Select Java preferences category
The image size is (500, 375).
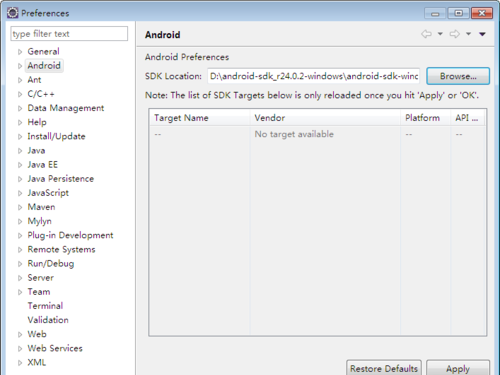[x=36, y=150]
